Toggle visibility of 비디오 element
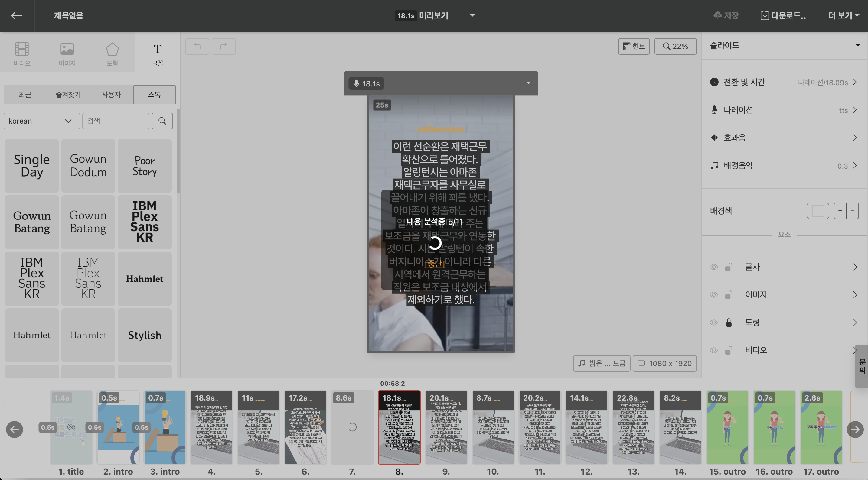The height and width of the screenshot is (480, 868). click(x=714, y=350)
